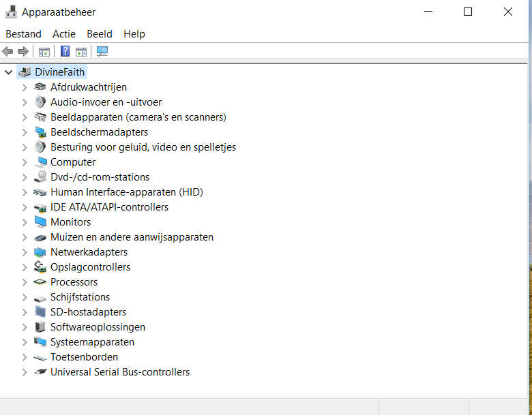Image resolution: width=532 pixels, height=415 pixels.
Task: Click the Dvd-/cd-rom-stations disc icon
Action: tap(40, 177)
